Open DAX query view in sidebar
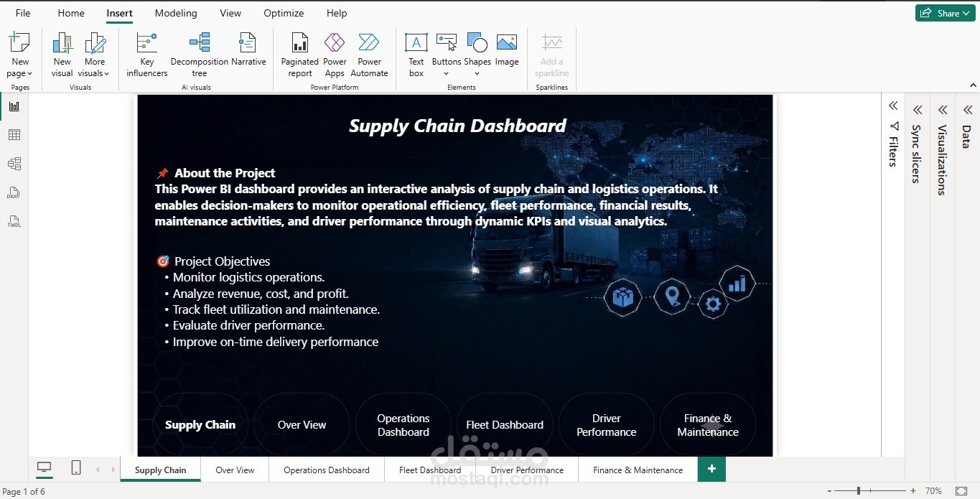 [x=14, y=192]
